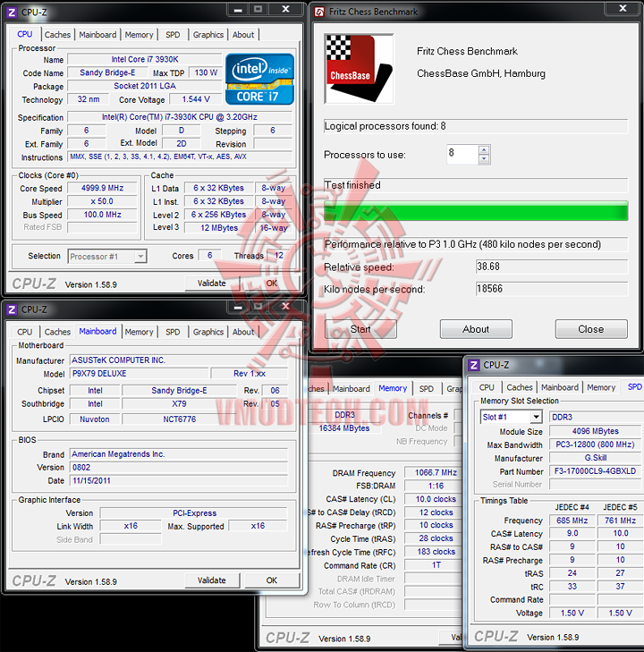Start the Fritz Chess benchmark
644x652 pixels.
(360, 329)
